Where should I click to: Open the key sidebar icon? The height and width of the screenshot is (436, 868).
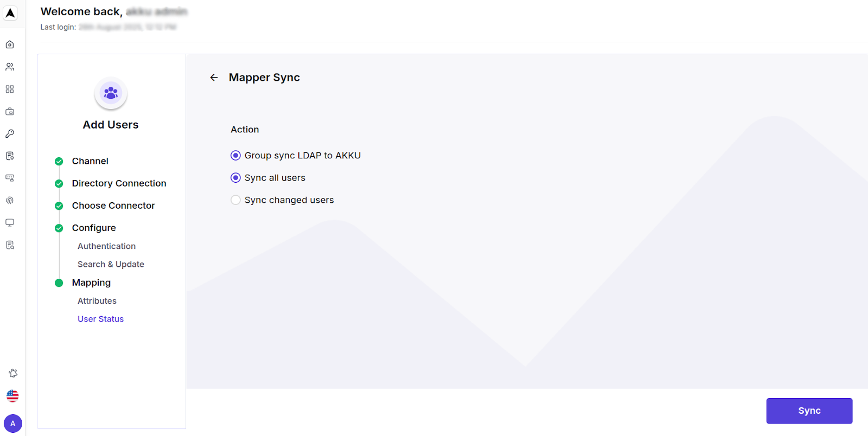click(x=10, y=133)
